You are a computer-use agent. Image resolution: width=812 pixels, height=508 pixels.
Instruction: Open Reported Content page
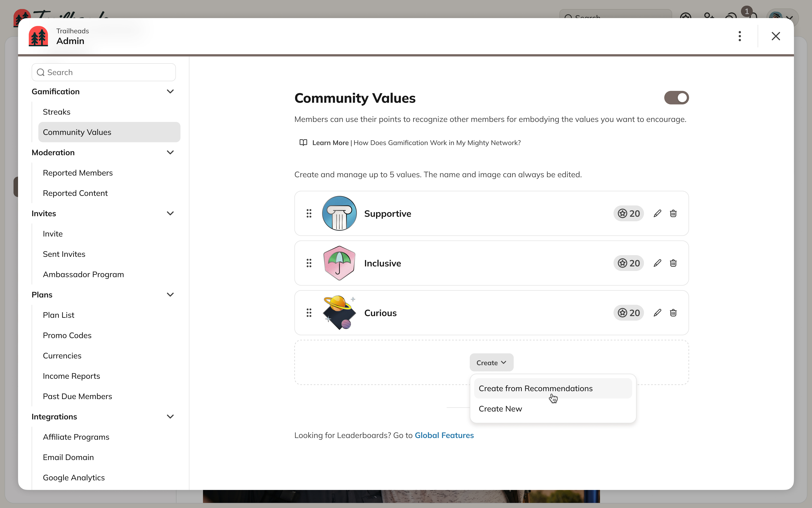(x=109, y=193)
